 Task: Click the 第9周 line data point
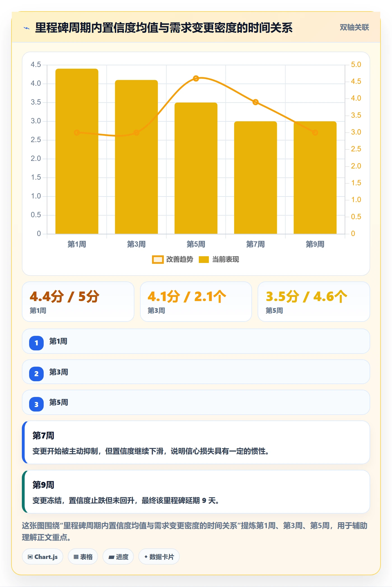pyautogui.click(x=315, y=132)
